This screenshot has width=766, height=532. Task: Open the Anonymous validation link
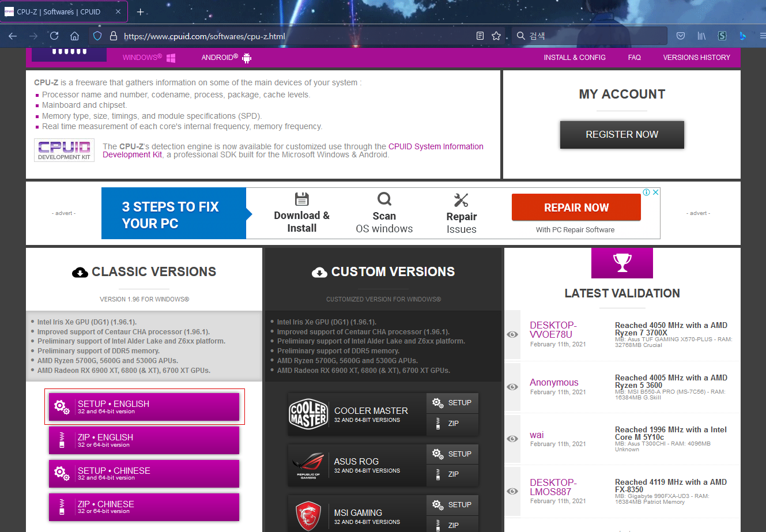[554, 383]
